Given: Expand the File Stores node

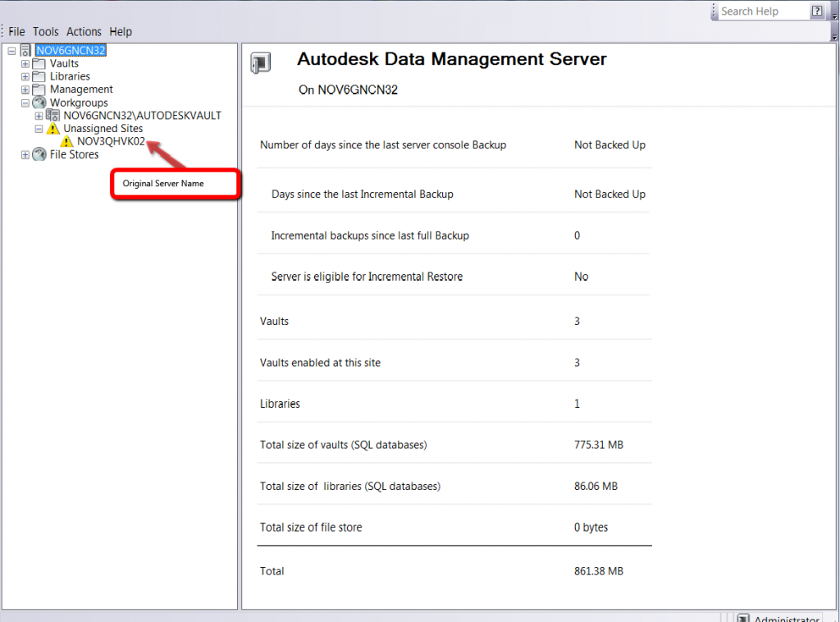Looking at the screenshot, I should 25,155.
